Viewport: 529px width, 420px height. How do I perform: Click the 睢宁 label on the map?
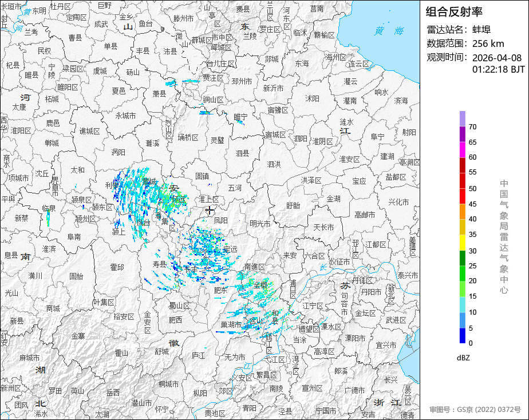pos(241,117)
